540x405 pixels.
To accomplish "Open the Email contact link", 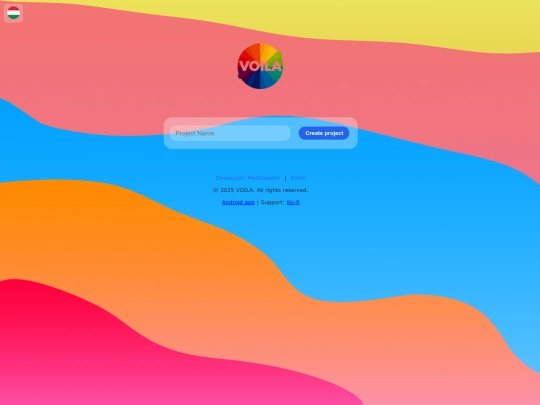I will 298,178.
